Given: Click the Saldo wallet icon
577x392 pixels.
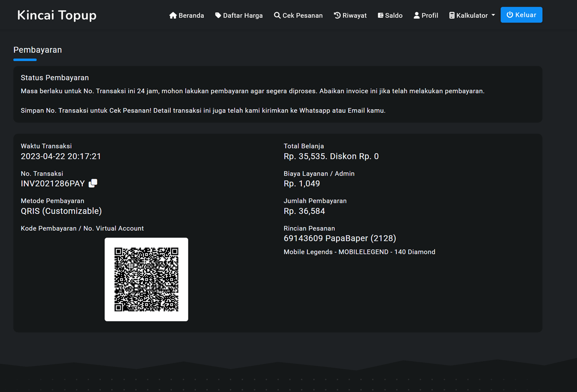Looking at the screenshot, I should tap(380, 15).
